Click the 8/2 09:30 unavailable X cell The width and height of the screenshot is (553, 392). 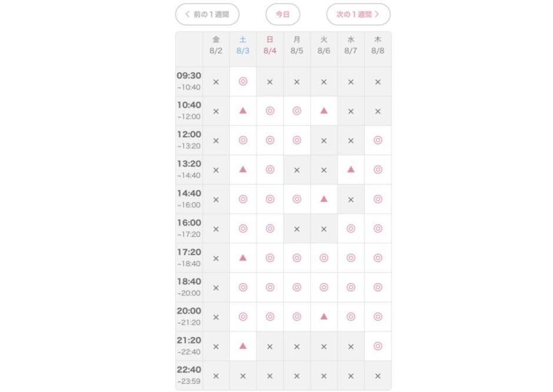click(216, 82)
